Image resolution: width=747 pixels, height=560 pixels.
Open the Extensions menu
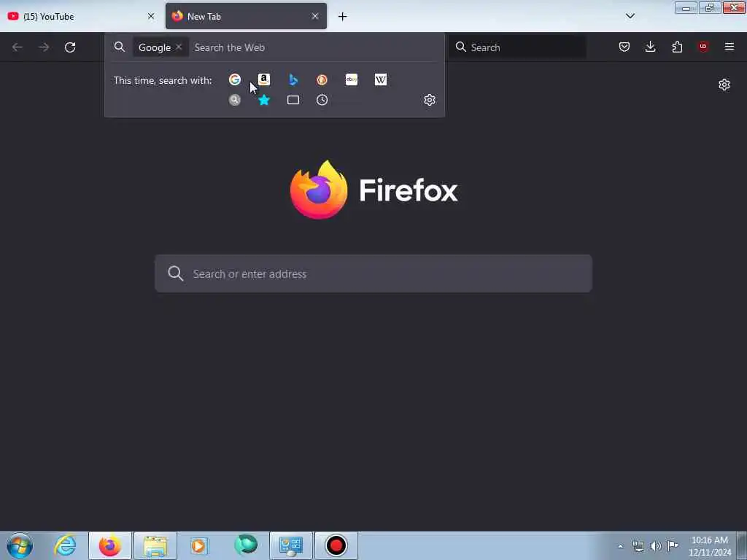click(x=677, y=47)
